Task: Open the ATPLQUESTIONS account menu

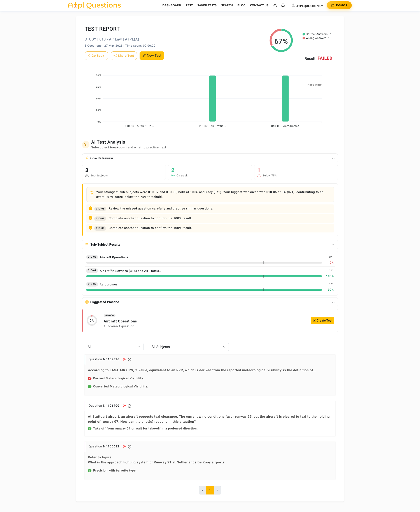Action: [310, 6]
